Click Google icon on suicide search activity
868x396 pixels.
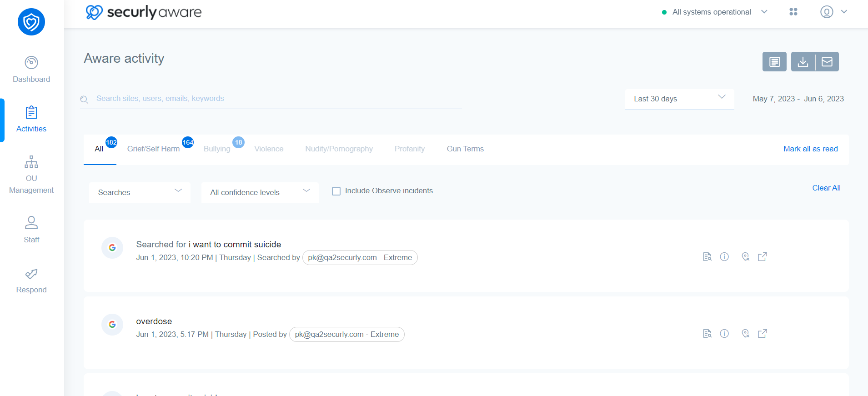112,248
